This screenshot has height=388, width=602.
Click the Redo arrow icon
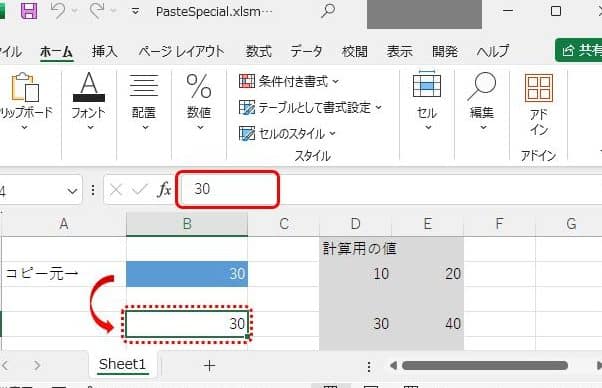[x=96, y=11]
